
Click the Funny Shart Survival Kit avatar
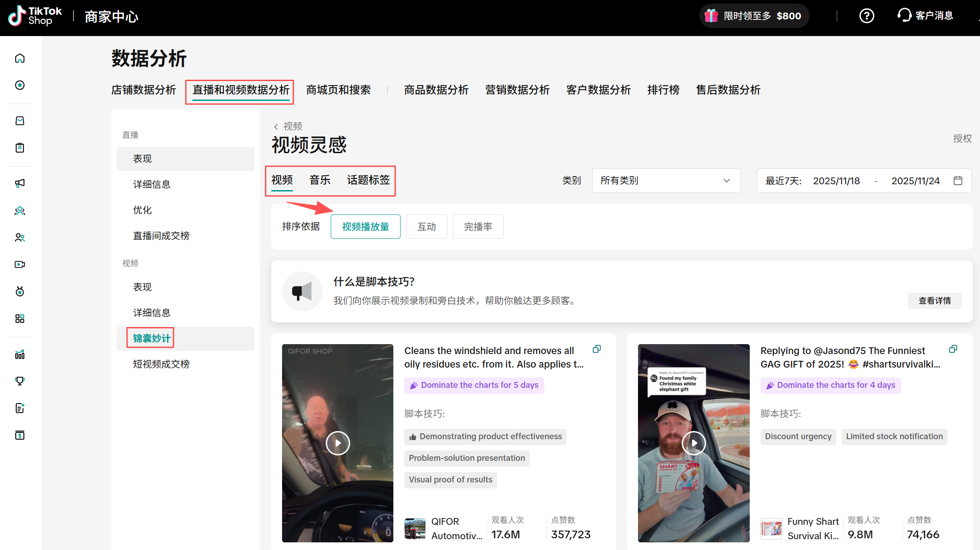(771, 528)
